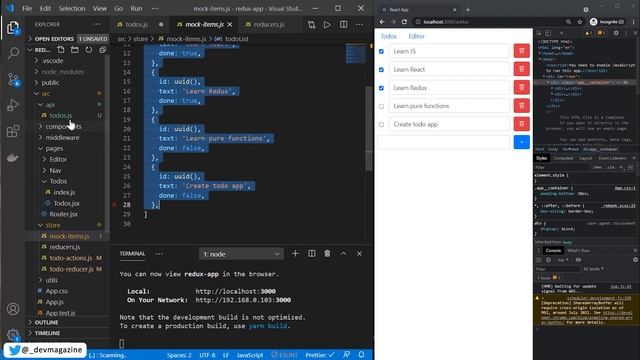Open Router.jsx in explorer
This screenshot has width=640, height=360.
click(x=63, y=214)
